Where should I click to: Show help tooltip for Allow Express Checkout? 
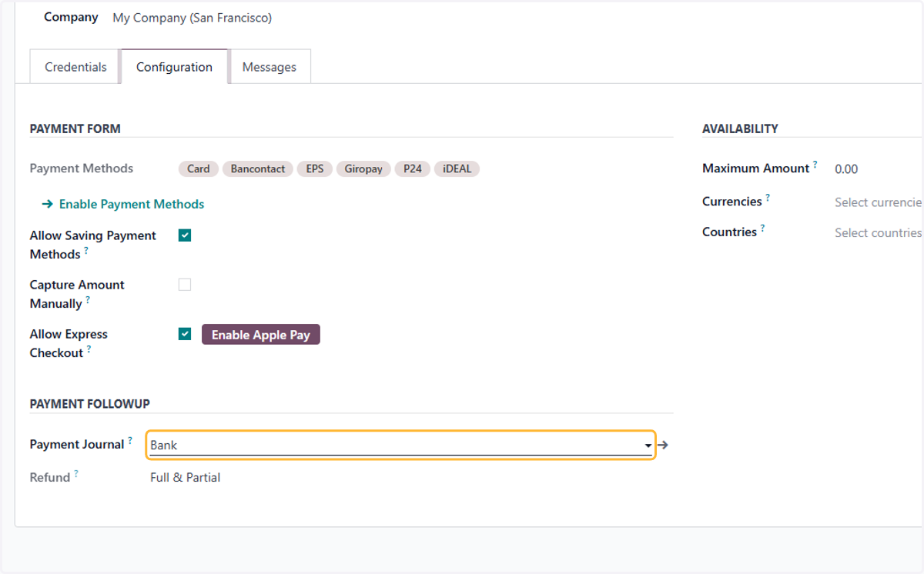click(x=89, y=349)
